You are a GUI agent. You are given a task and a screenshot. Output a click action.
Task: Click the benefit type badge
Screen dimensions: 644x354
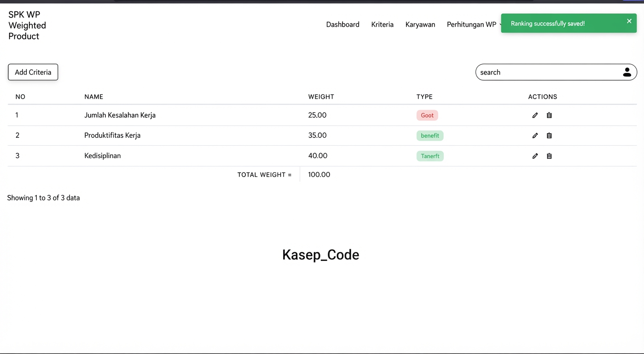point(430,136)
